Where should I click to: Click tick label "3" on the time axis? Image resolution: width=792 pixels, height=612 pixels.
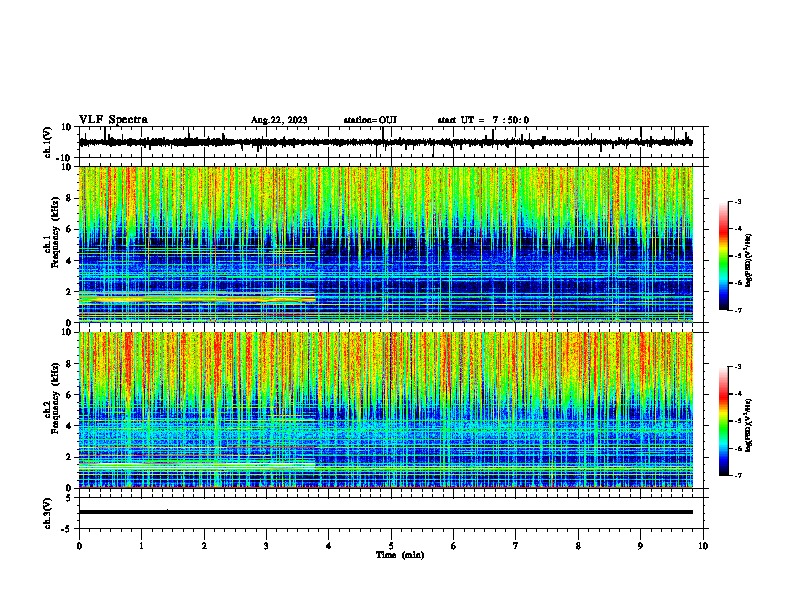tap(266, 546)
